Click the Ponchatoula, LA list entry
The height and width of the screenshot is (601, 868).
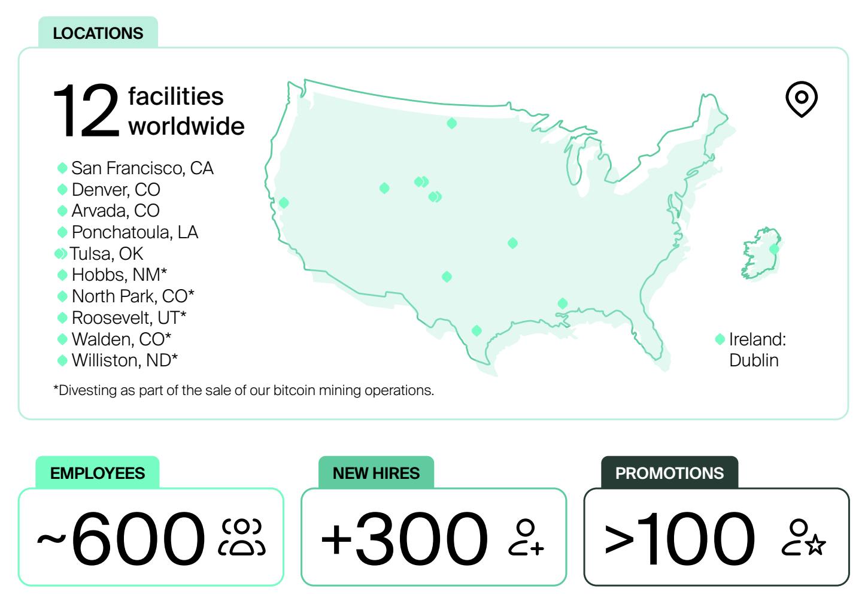pos(135,232)
